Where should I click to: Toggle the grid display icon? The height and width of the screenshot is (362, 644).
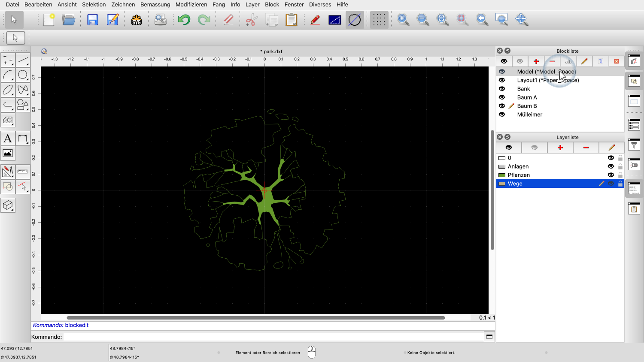coord(379,20)
